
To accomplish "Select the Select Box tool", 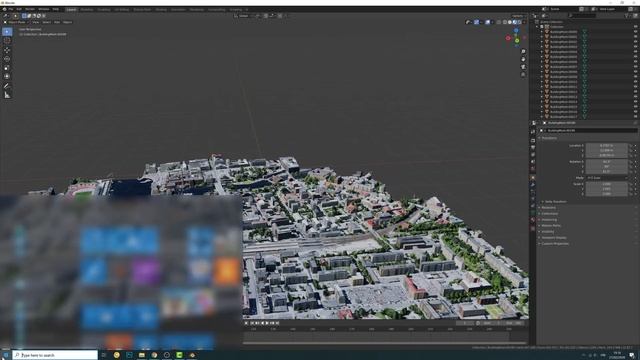I will click(7, 31).
